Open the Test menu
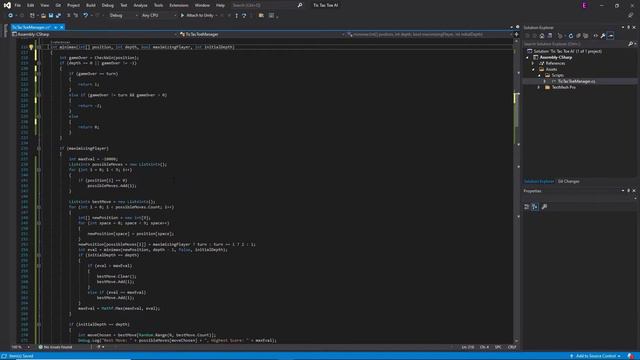Viewport: 640px width, 360px height. [124, 5]
